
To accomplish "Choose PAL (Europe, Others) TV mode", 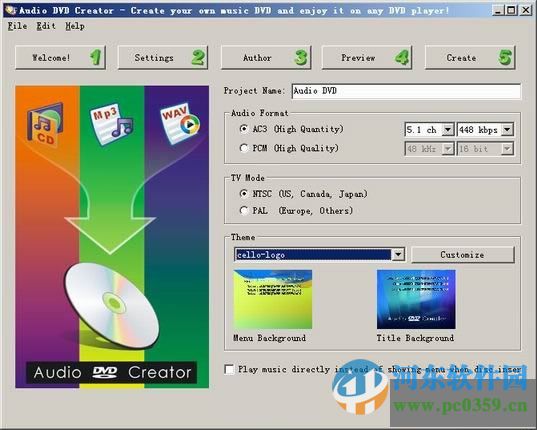I will pos(296,211).
